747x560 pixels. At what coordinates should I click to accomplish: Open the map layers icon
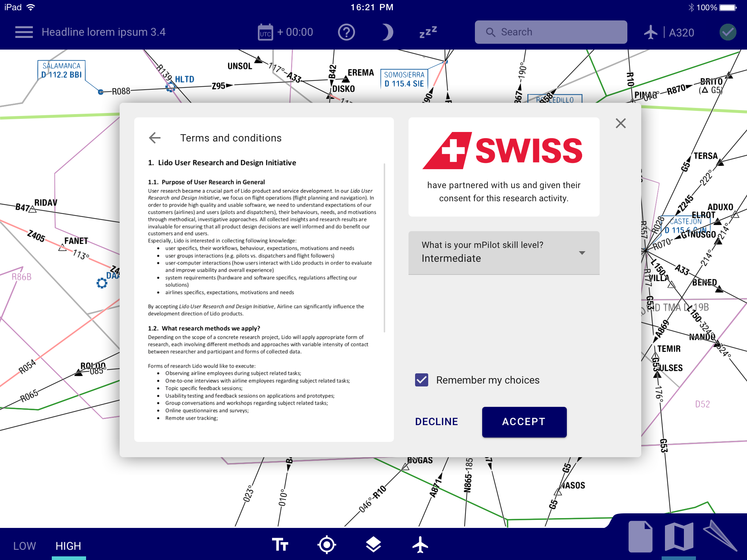[x=373, y=545]
